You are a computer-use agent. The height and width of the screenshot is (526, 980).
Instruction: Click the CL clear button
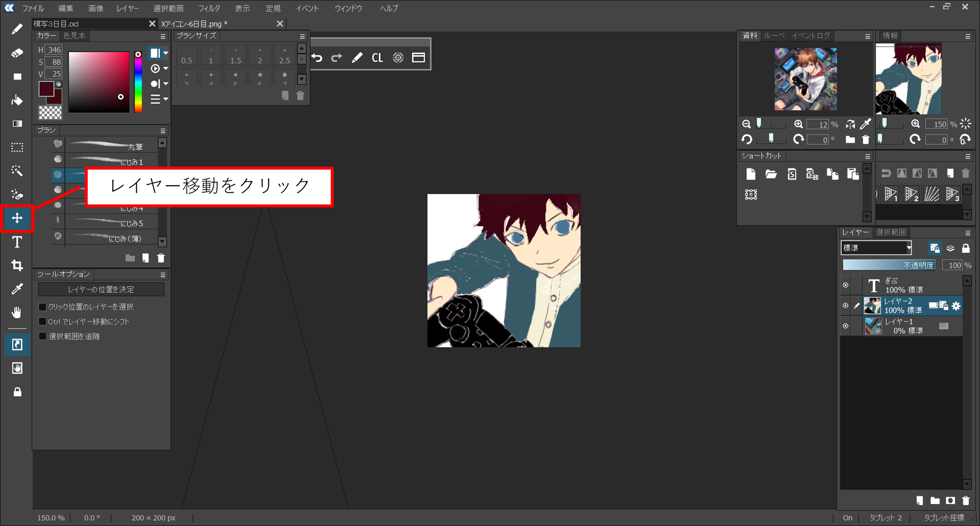click(377, 58)
